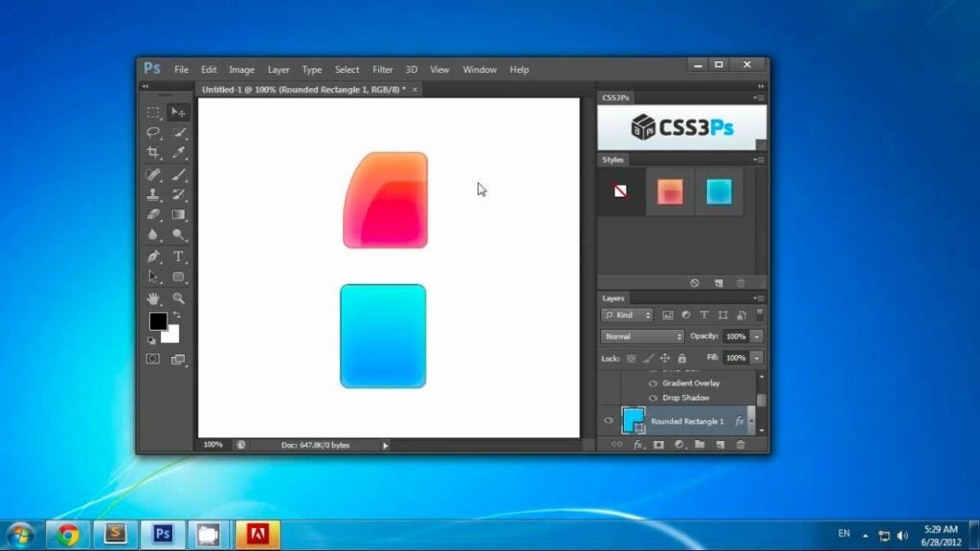Select the Crop tool
980x551 pixels.
[x=153, y=152]
